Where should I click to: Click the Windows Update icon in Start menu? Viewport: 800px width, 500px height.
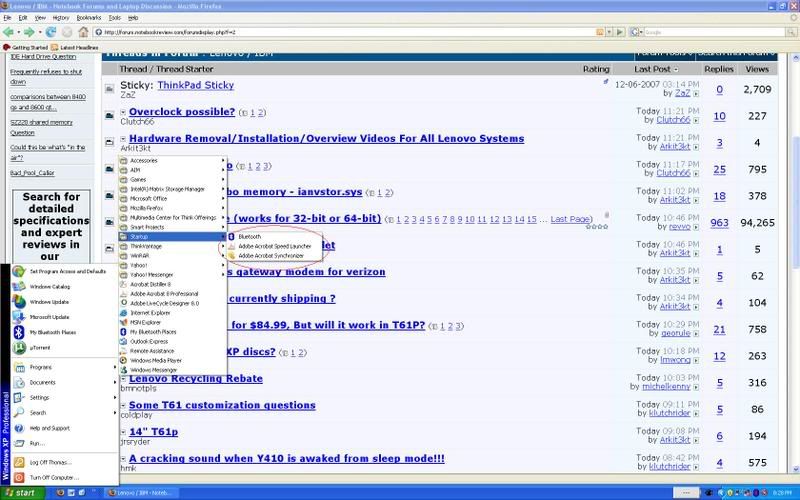point(19,302)
